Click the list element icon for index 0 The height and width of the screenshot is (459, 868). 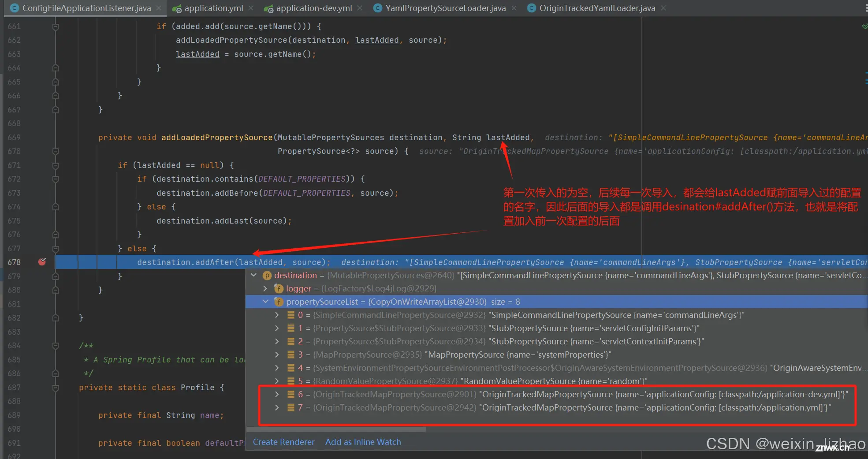[291, 315]
